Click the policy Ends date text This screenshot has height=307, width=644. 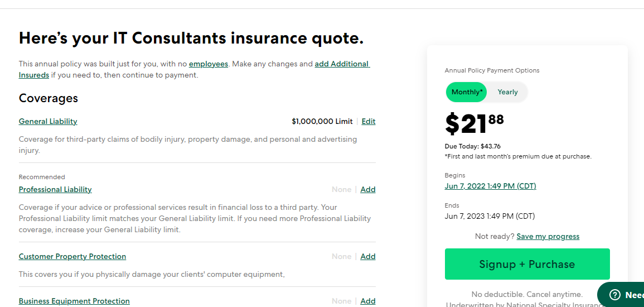490,216
